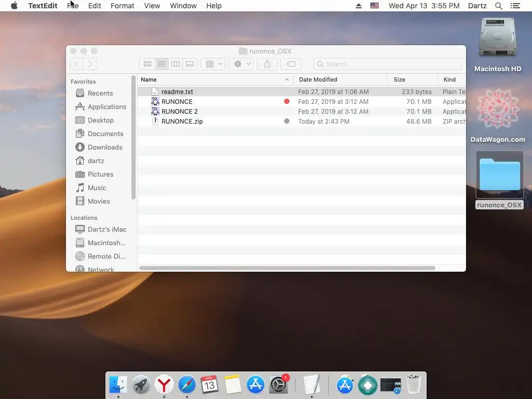This screenshot has height=399, width=532.
Task: Switch Finder to gallery view
Action: point(190,64)
